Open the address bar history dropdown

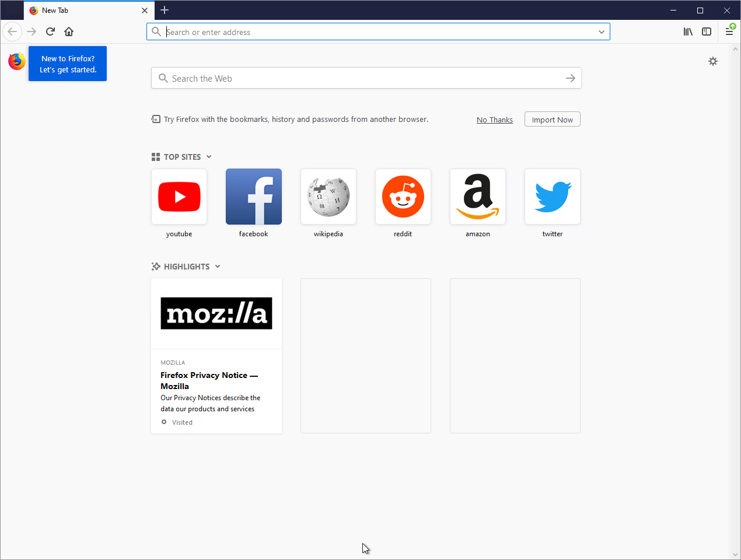601,32
